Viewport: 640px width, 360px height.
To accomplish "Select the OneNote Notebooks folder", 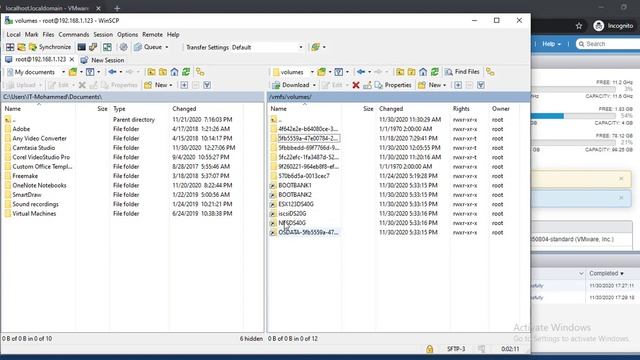I will point(39,185).
